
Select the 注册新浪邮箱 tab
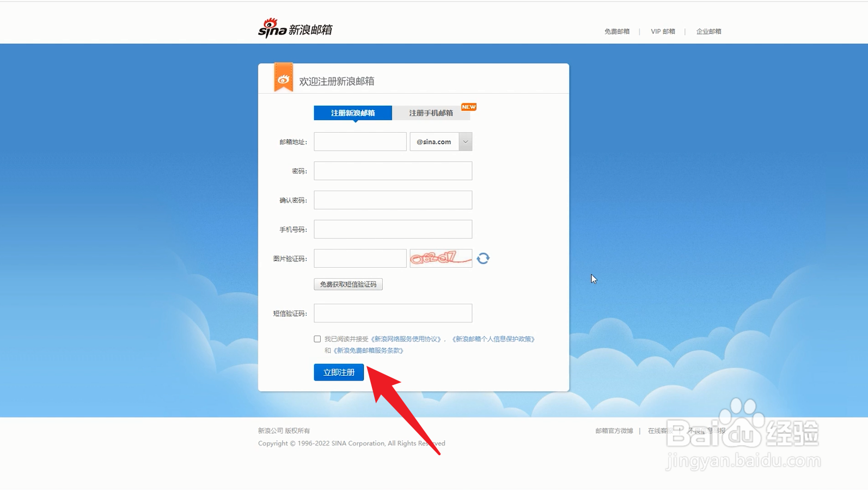pyautogui.click(x=353, y=113)
